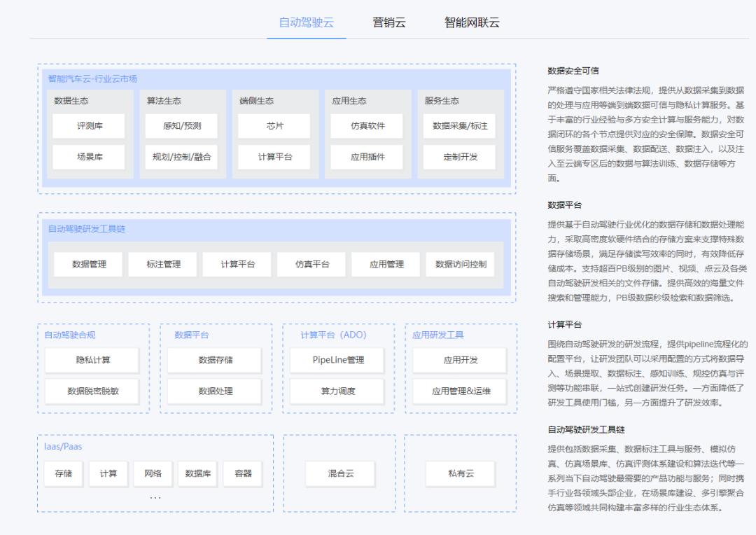
Task: Click the 应用管理&运维 box
Action: (x=460, y=391)
